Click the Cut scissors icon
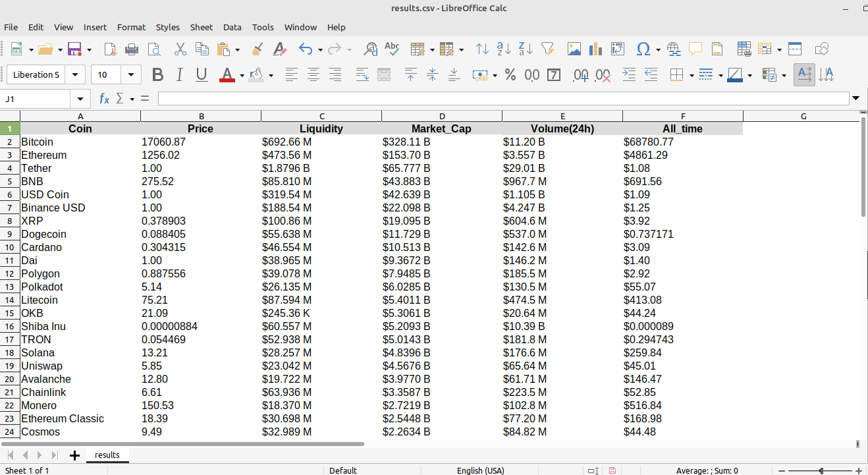The width and height of the screenshot is (868, 475). 180,49
